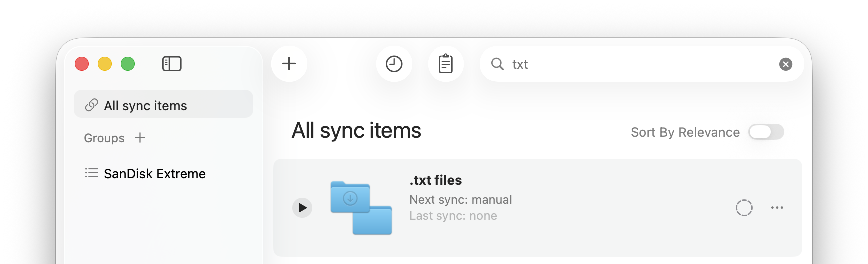Click the Groups section header
Screen dimensions: 868x264
104,138
